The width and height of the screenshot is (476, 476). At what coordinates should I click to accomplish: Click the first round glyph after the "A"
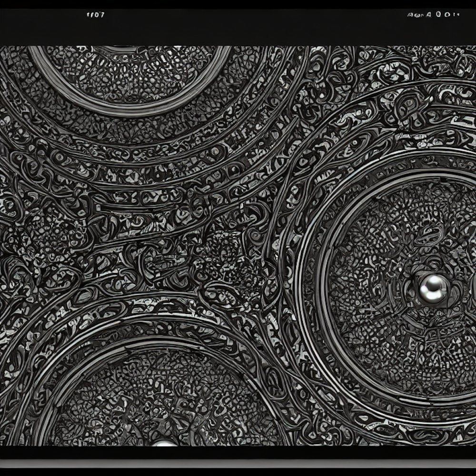coord(437,14)
